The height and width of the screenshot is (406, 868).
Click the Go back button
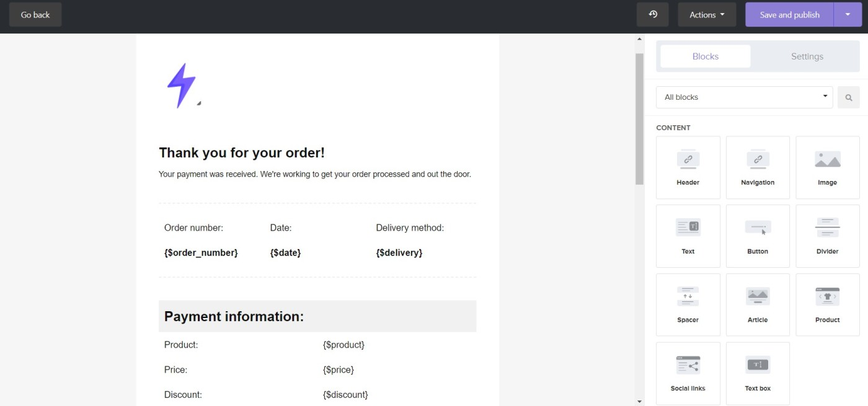point(35,15)
